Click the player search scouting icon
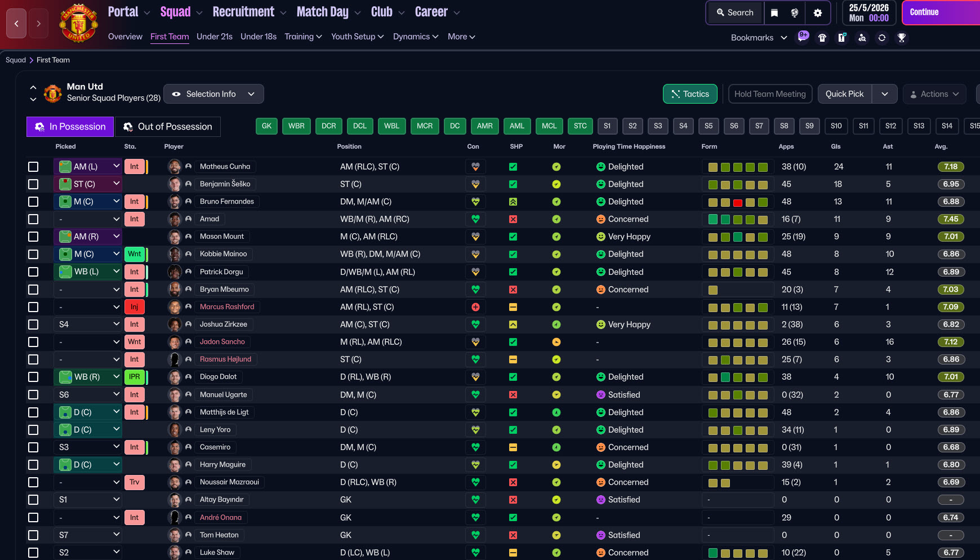The image size is (980, 560). (862, 38)
